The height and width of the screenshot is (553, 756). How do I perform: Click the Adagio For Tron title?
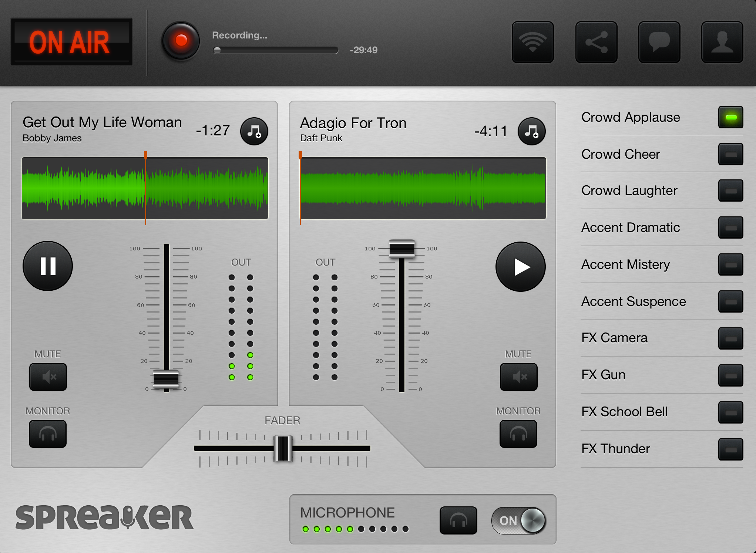point(353,123)
